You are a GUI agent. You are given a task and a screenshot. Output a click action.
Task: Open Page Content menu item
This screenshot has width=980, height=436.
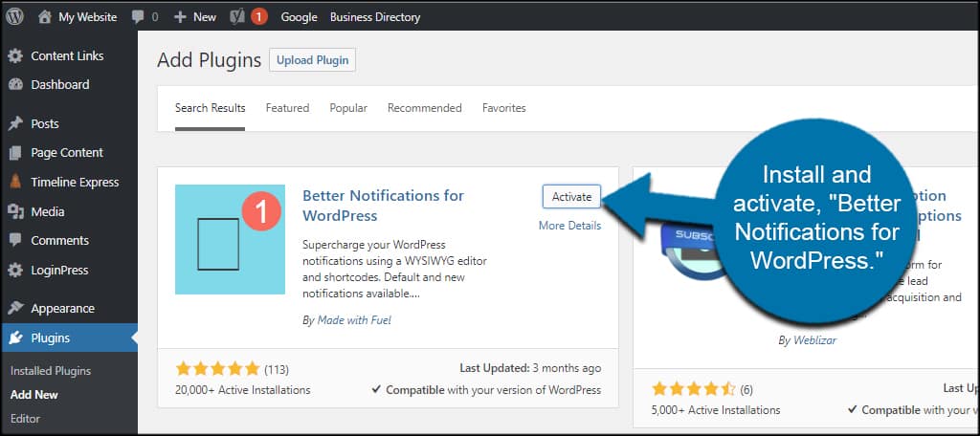[69, 153]
